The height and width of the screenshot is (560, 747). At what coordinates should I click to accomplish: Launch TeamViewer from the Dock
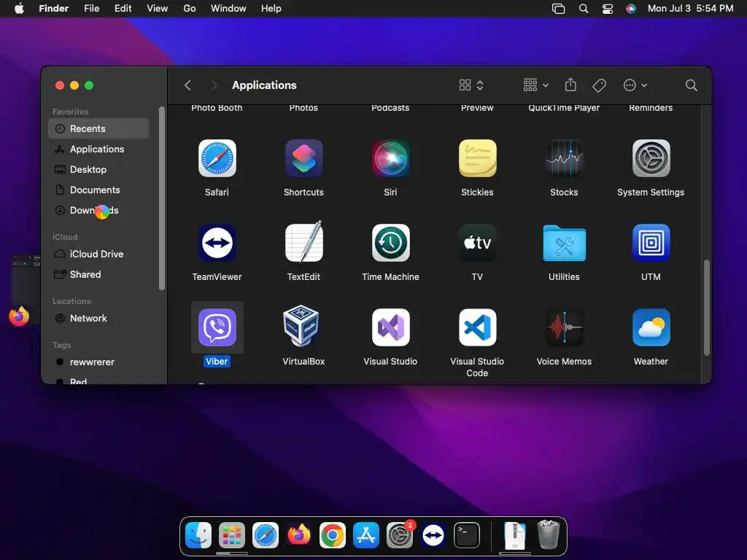(433, 535)
